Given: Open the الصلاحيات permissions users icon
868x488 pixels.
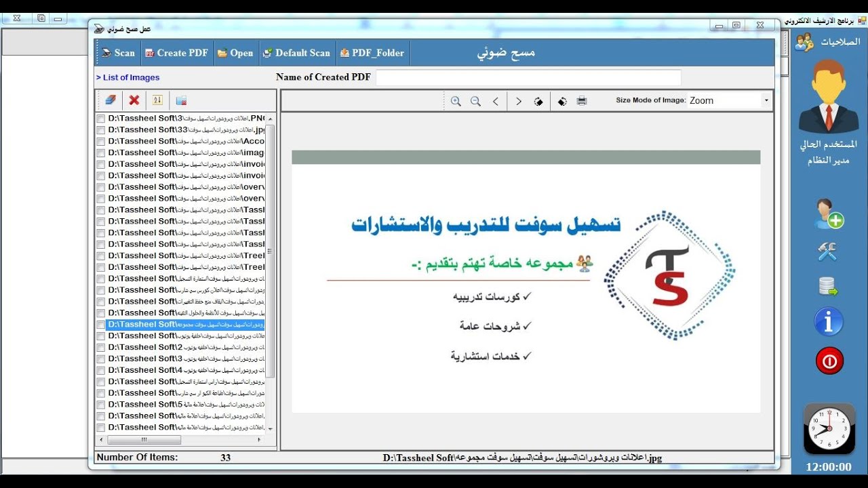Looking at the screenshot, I should pyautogui.click(x=804, y=42).
